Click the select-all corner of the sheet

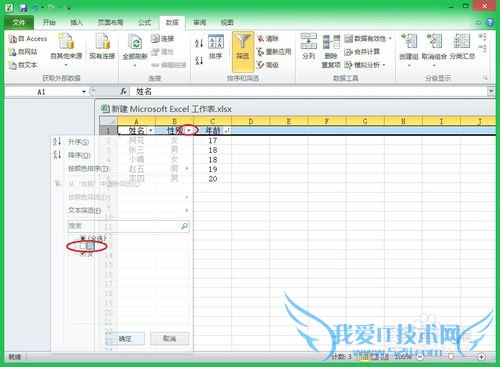click(x=108, y=121)
